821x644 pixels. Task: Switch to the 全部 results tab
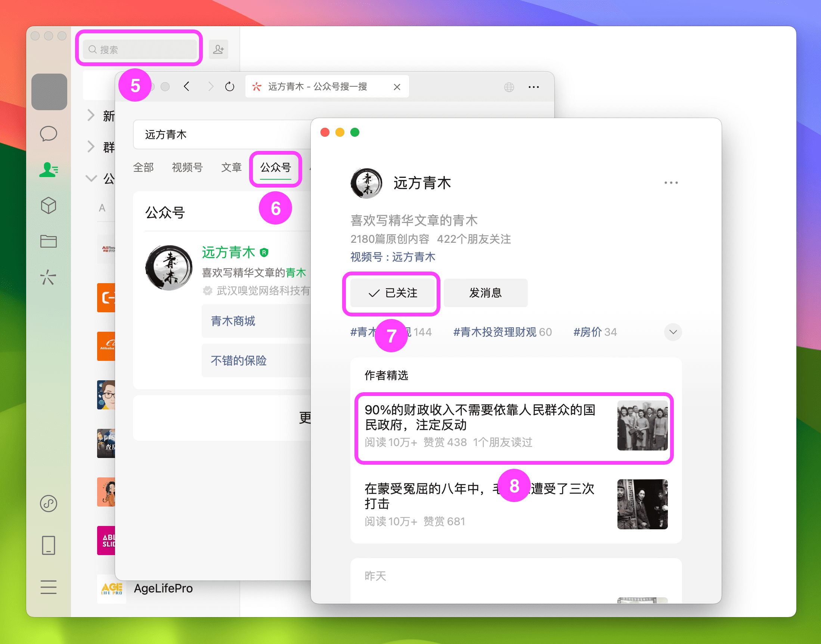coord(143,168)
